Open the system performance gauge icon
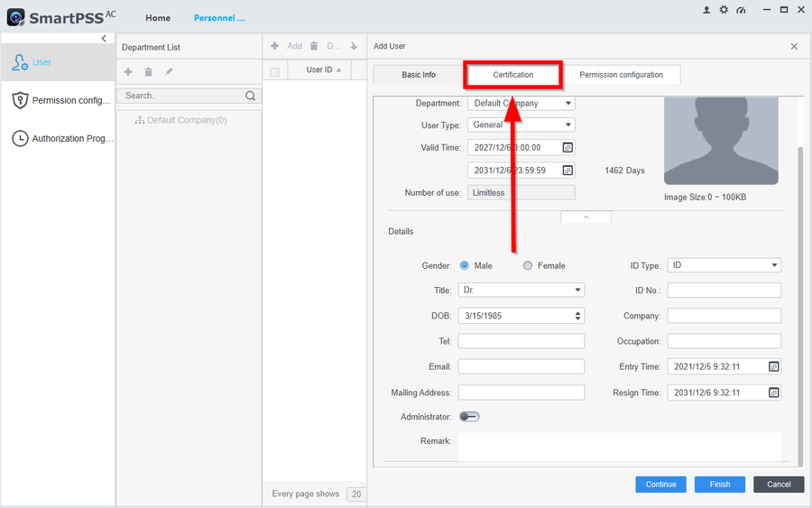812x508 pixels. 741,10
